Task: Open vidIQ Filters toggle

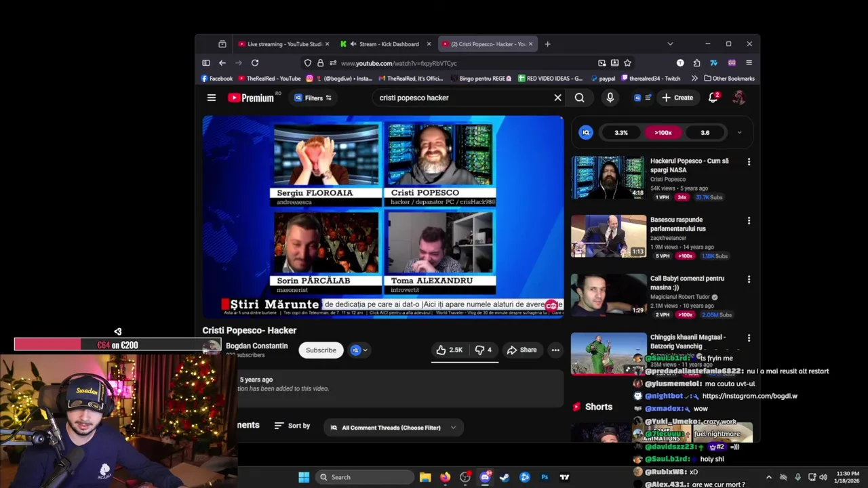Action: pos(313,98)
